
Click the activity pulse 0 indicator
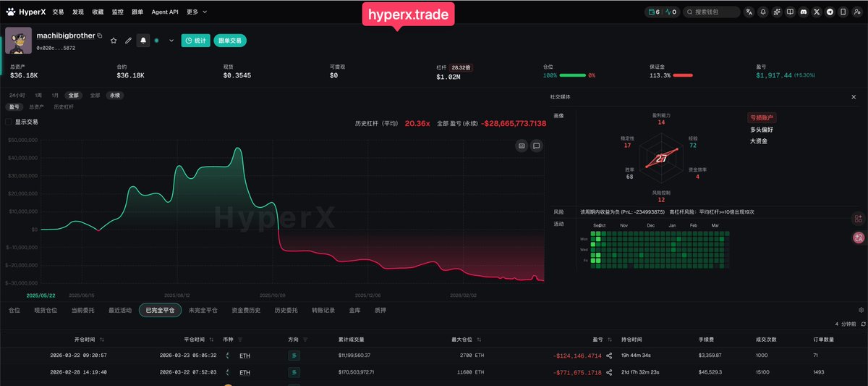coord(671,12)
